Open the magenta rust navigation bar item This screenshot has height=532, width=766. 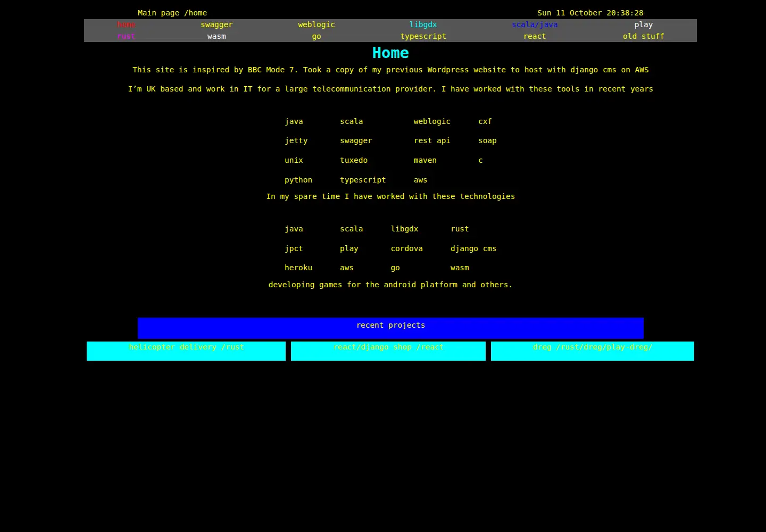point(126,36)
